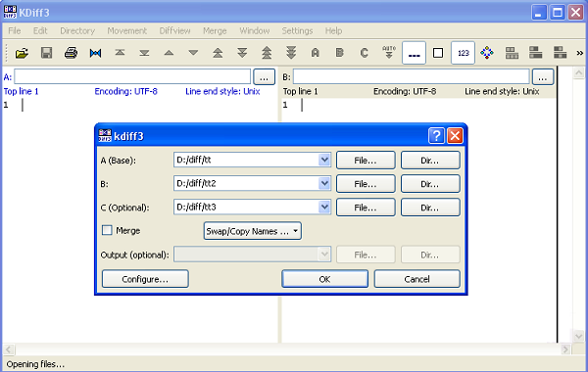Screen dimensions: 588x372
Task: Click the Open folder toolbar icon
Action: point(22,53)
